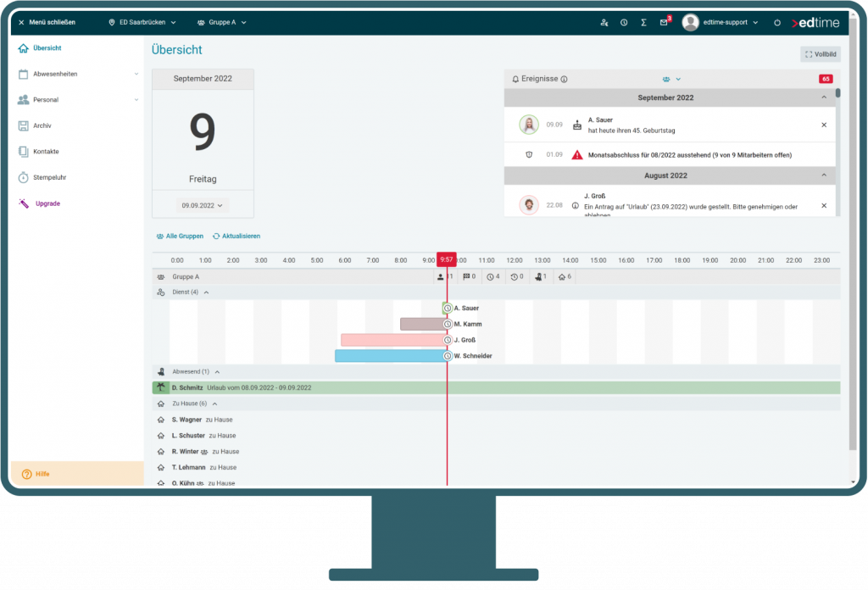The height and width of the screenshot is (590, 868).
Task: Dismiss the A. Sauer birthday event
Action: (824, 125)
